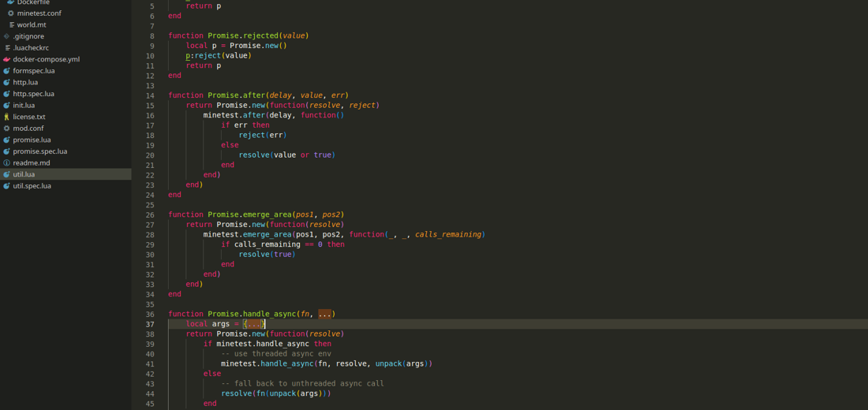Click the docker whale icon beside docker-compose.yml

tap(7, 59)
